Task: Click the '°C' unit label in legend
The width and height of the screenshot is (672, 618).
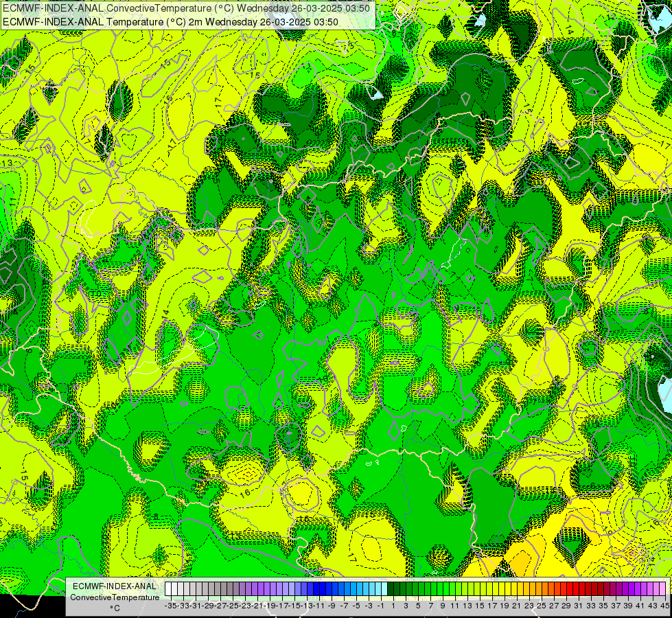Action: (x=115, y=608)
